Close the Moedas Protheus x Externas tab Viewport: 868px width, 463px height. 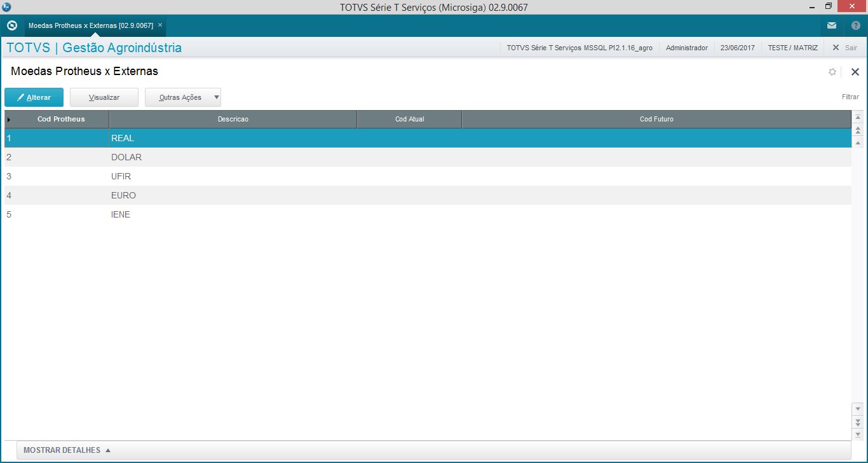(x=160, y=25)
